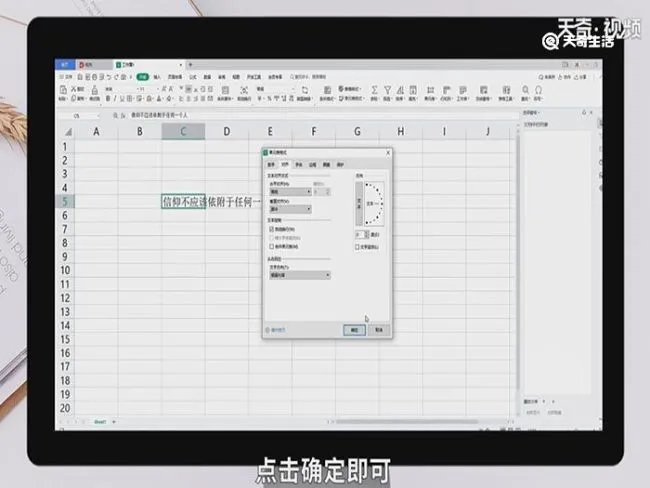Click the rotation degree spinner arrows
This screenshot has height=488, width=650.
(x=366, y=235)
